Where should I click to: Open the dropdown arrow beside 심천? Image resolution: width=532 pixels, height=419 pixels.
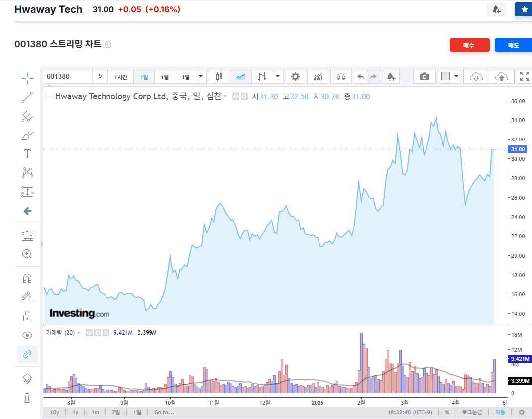(x=225, y=97)
